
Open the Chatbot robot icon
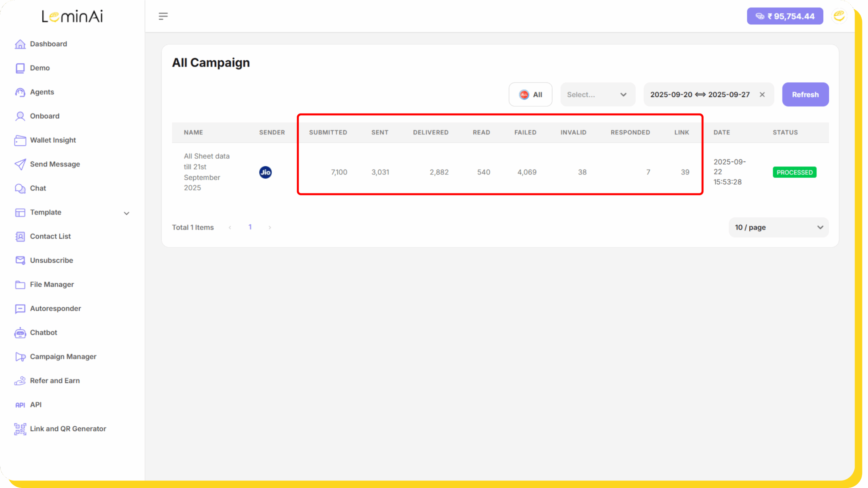click(20, 333)
